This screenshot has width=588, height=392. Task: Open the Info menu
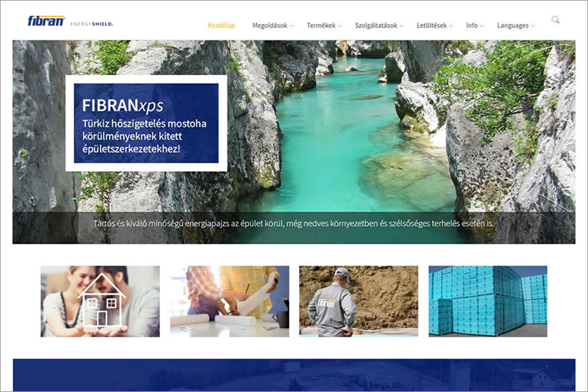[475, 25]
